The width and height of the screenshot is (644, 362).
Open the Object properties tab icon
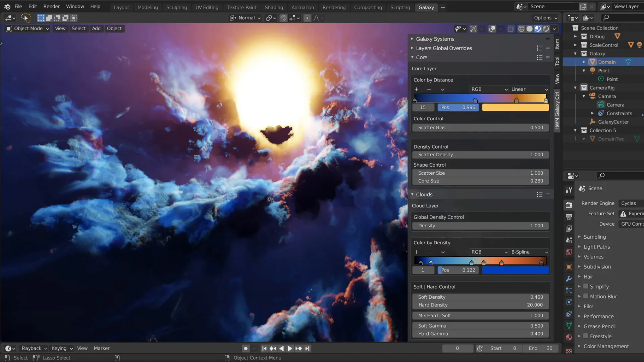pyautogui.click(x=569, y=267)
